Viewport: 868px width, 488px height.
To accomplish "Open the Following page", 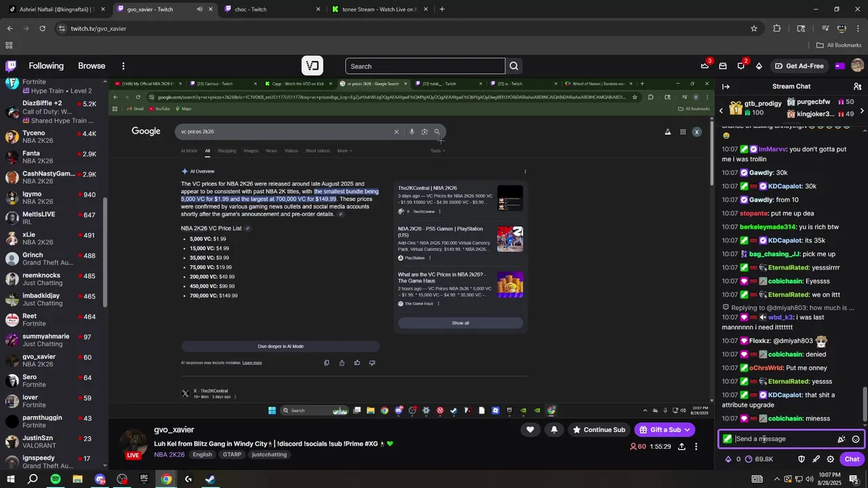I will 46,66.
